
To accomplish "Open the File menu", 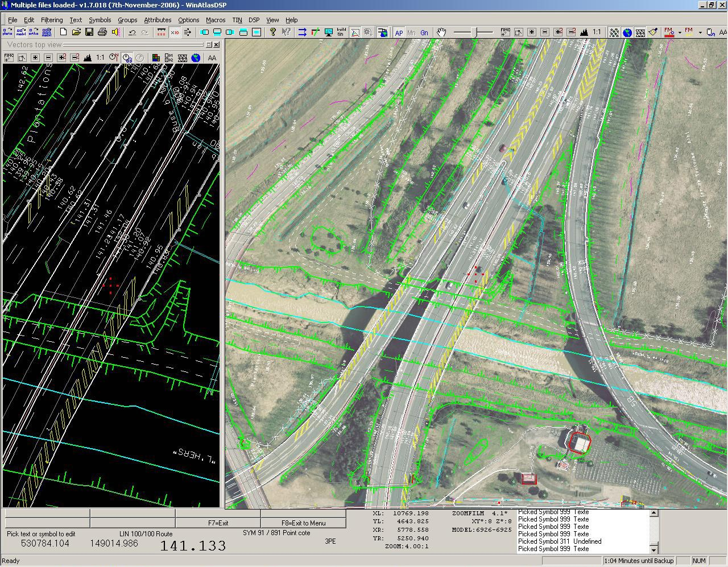I will 12,19.
